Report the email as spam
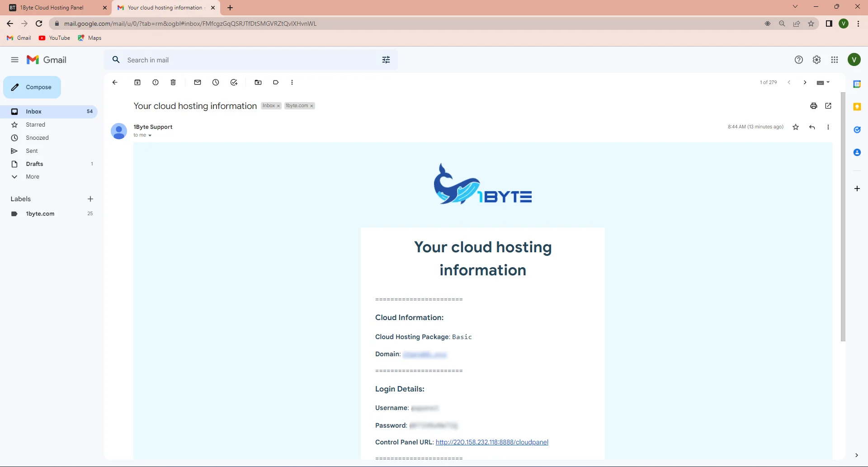Viewport: 868px width, 467px height. coord(156,82)
